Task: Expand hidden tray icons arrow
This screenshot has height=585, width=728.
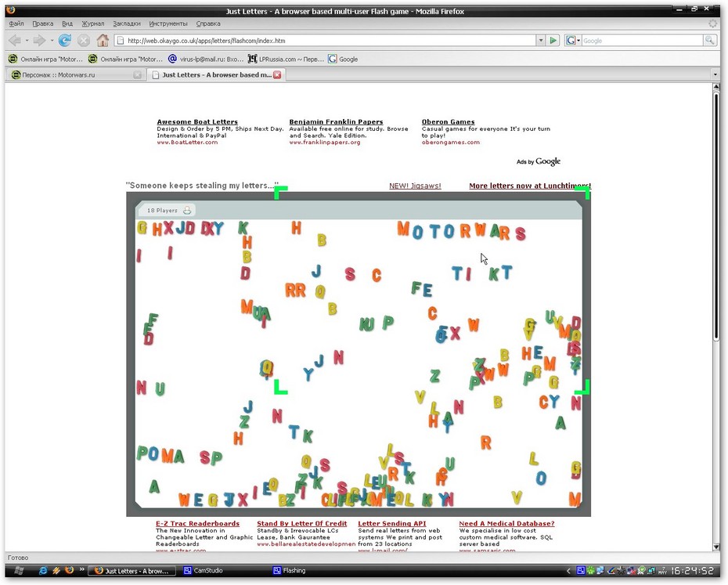Action: 569,571
